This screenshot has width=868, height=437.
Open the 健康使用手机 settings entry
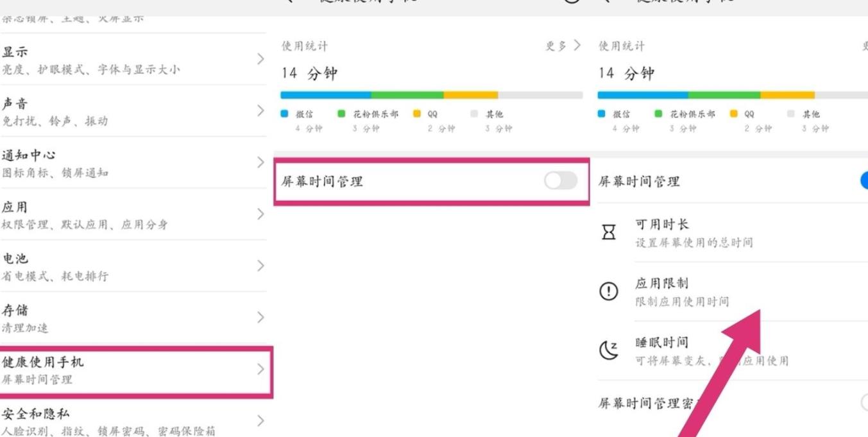click(128, 370)
